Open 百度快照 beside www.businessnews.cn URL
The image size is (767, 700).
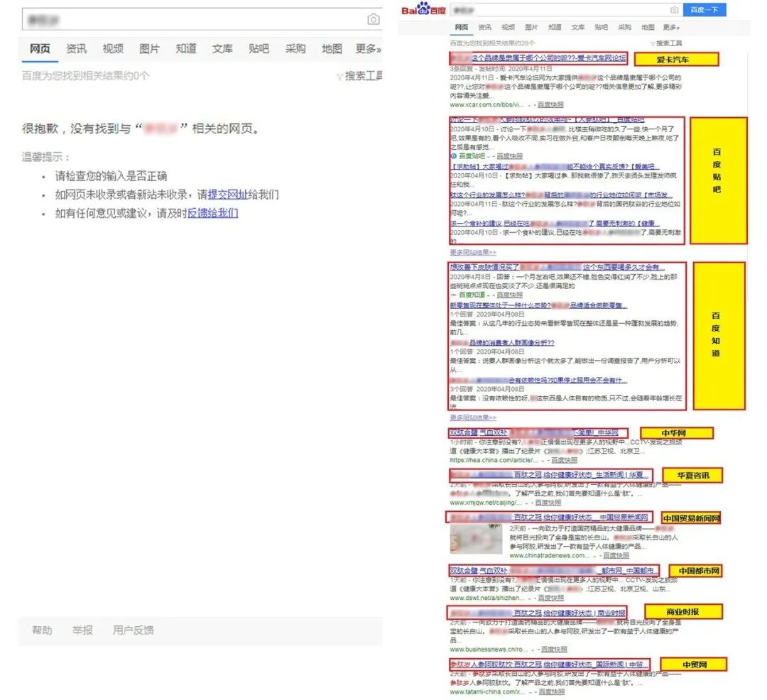coord(554,650)
